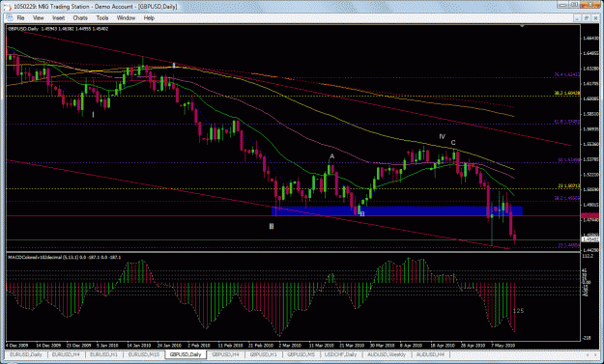
Task: Click the 7 May 2010 date label
Action: [x=503, y=345]
